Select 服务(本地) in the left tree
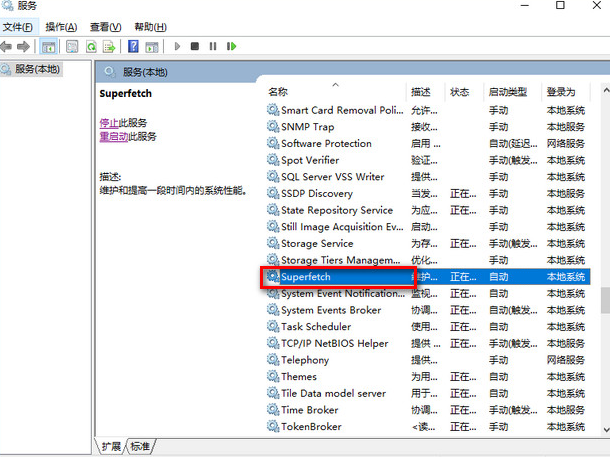Screen dimensions: 610x457 tap(37, 69)
